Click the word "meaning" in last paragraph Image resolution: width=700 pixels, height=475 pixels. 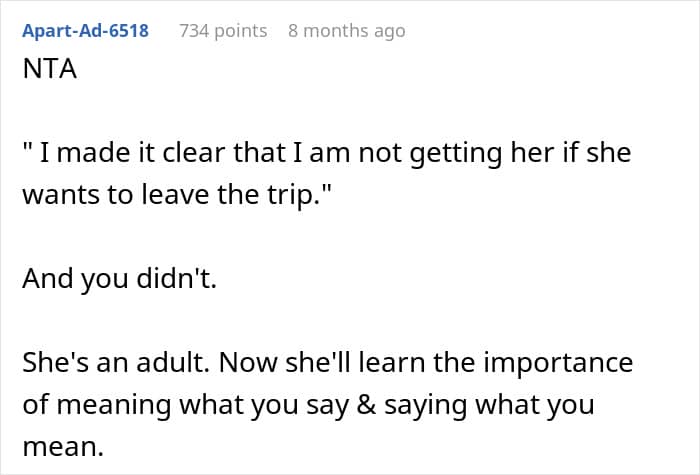coord(114,406)
